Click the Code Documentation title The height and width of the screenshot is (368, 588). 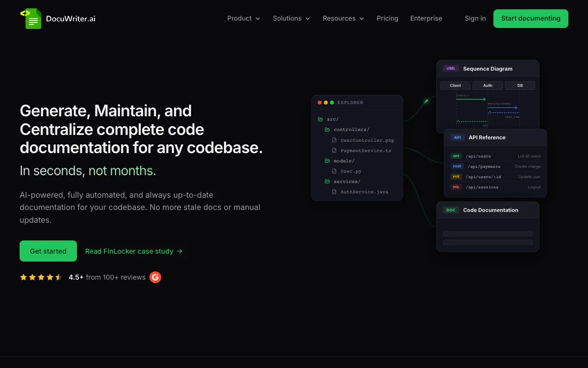[x=490, y=210]
